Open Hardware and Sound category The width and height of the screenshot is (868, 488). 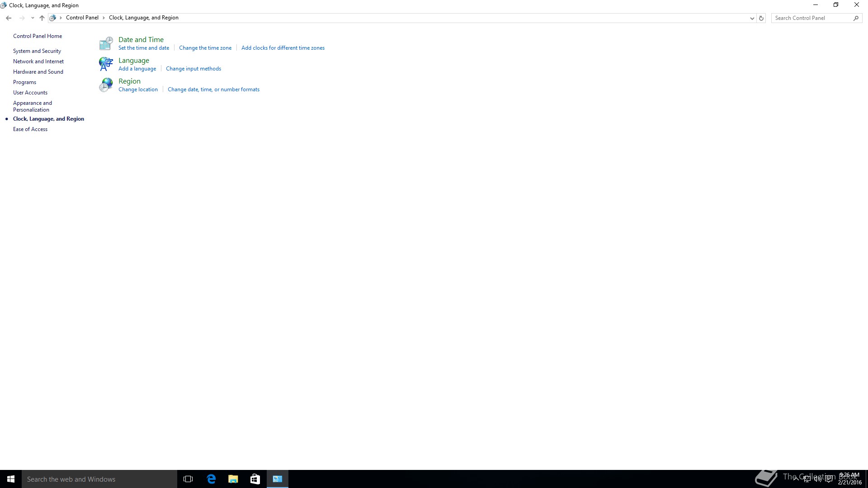pos(38,72)
